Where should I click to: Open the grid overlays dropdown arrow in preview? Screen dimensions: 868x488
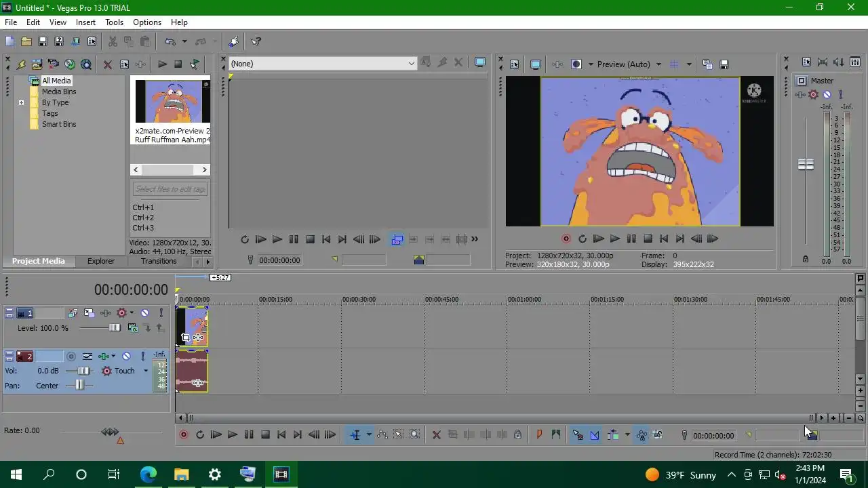689,64
